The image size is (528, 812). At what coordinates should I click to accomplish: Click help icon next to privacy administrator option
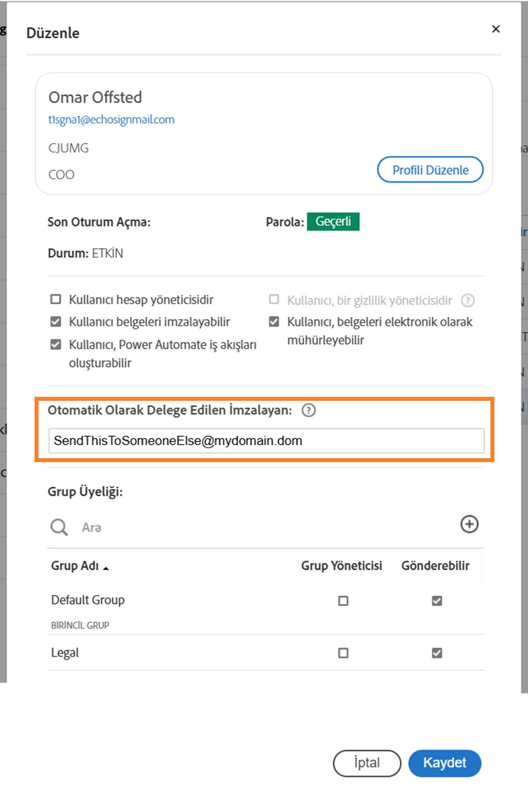(x=467, y=300)
